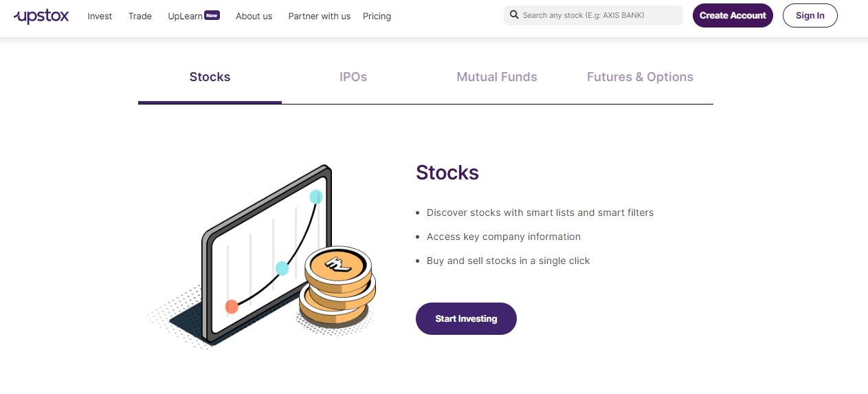Switch to the Mutual Funds tab
The width and height of the screenshot is (868, 394).
(x=497, y=77)
